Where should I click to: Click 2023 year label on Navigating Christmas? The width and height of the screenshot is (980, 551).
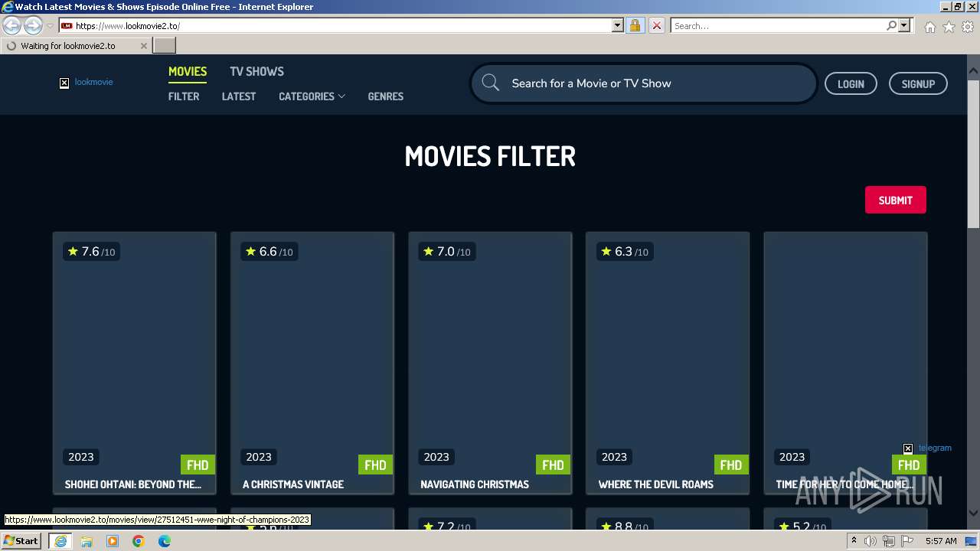pyautogui.click(x=436, y=457)
